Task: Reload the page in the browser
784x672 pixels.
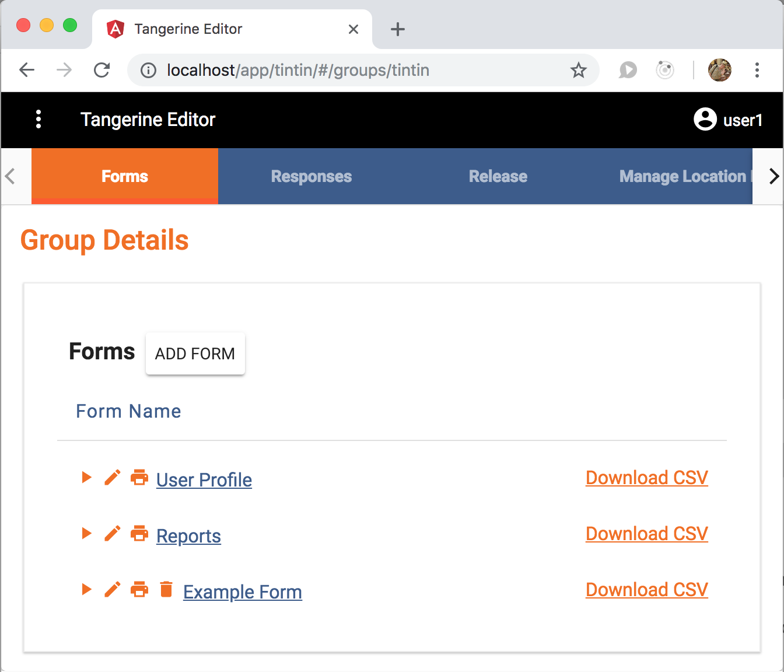Action: [102, 70]
